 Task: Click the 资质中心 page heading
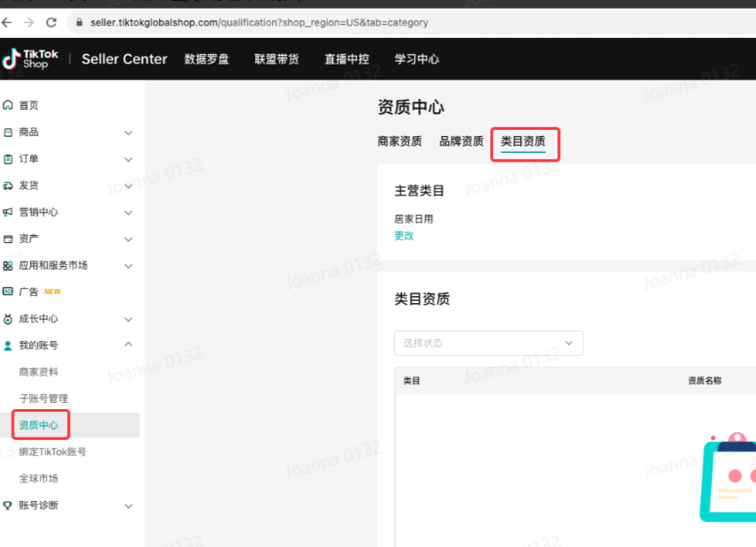[411, 107]
